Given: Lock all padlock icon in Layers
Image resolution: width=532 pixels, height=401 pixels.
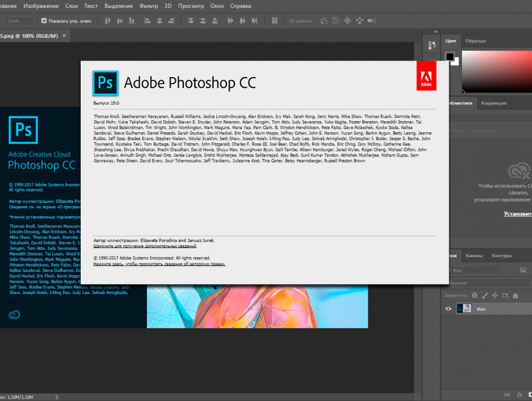Looking at the screenshot, I should 515,296.
